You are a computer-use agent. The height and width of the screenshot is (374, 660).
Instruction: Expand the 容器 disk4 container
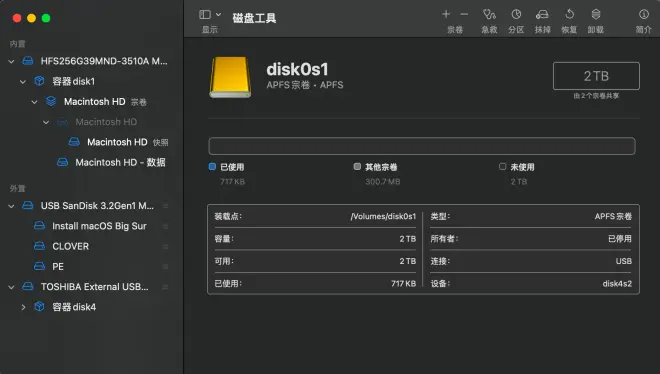point(23,307)
